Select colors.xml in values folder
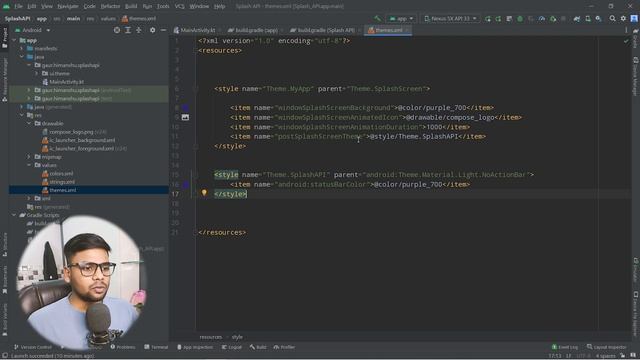Image resolution: width=640 pixels, height=360 pixels. [x=61, y=173]
